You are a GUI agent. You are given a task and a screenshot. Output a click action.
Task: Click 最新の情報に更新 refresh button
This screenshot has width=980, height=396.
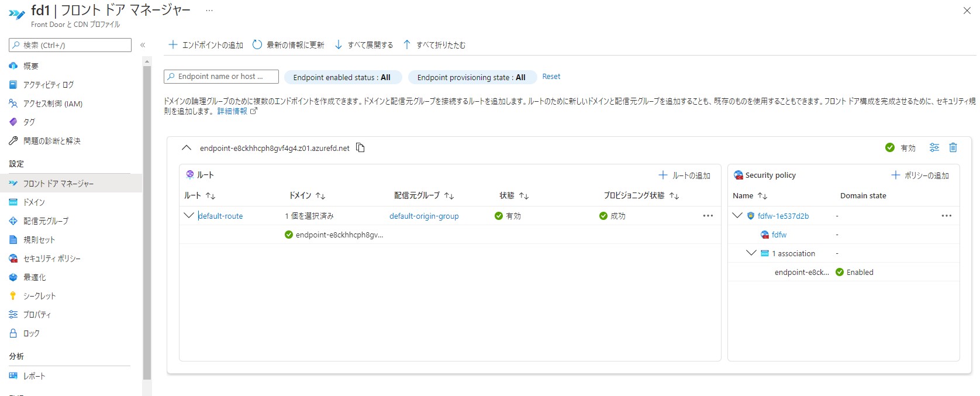pyautogui.click(x=288, y=45)
